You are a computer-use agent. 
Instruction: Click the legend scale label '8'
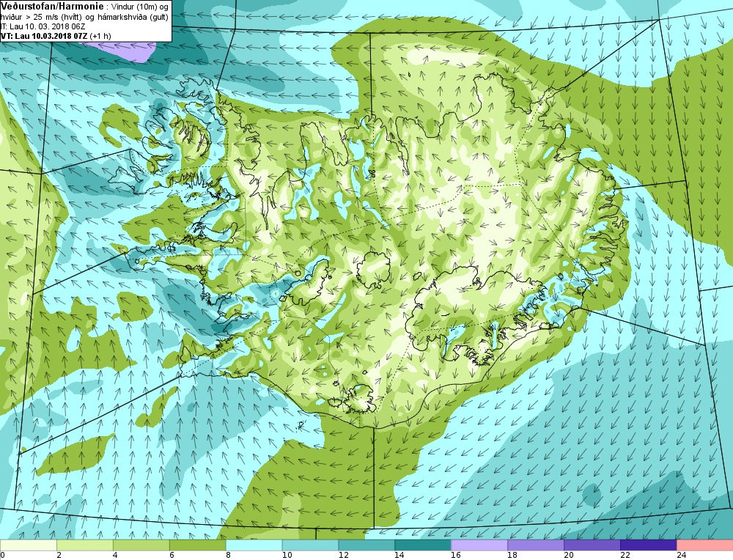[x=228, y=556]
